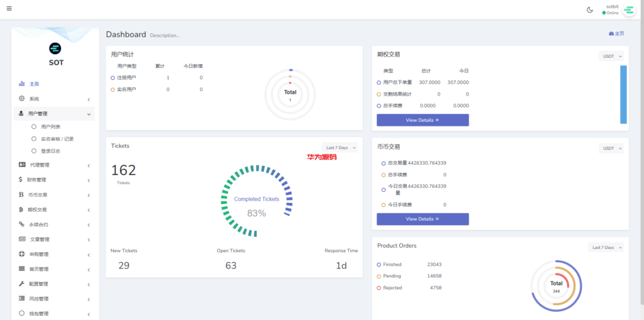Expand 财务管理 menu chevron
Screen dimensions: 644x320
click(89, 180)
